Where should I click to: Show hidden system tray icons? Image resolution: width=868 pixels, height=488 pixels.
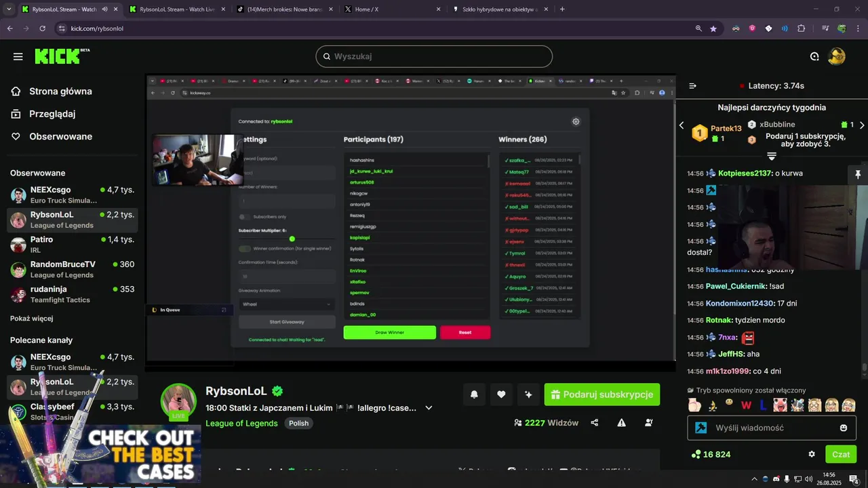click(x=754, y=479)
